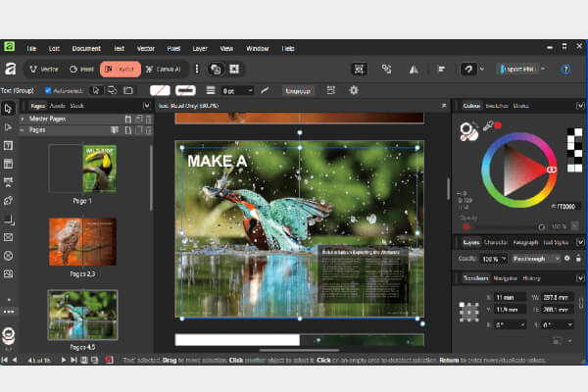Select the Pages 2,3 spread thumbnail
This screenshot has width=588, height=392.
[82, 242]
